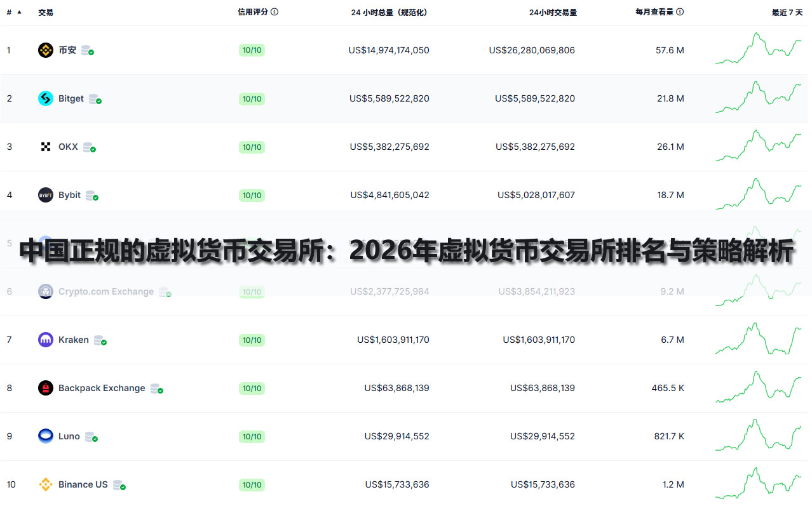The width and height of the screenshot is (812, 506).
Task: Click the value US$3,854,211,923
Action: 536,291
